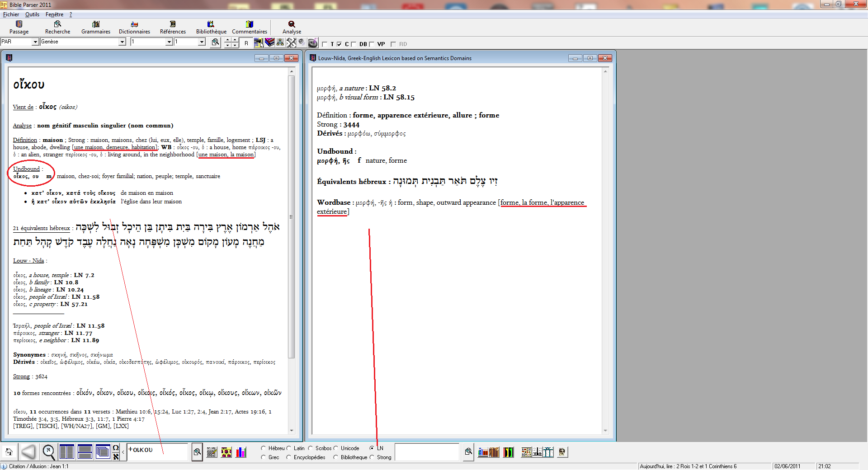Image resolution: width=868 pixels, height=470 pixels.
Task: Open the Recherche search tool
Action: tap(57, 28)
